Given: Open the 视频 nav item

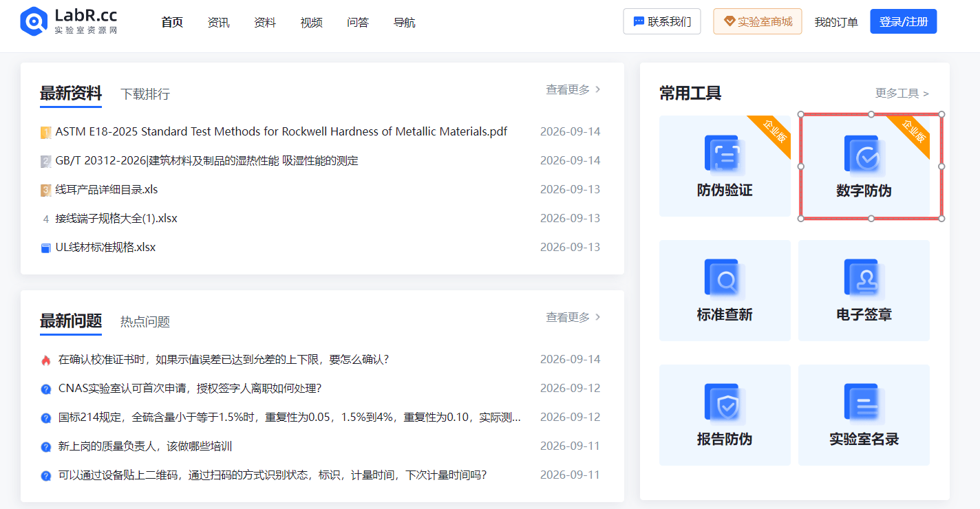Looking at the screenshot, I should 311,22.
